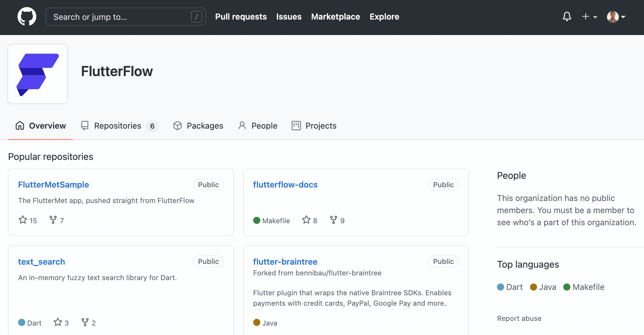Screen dimensions: 644x335
Task: Open the GitHub home logo
Action: (27, 16)
